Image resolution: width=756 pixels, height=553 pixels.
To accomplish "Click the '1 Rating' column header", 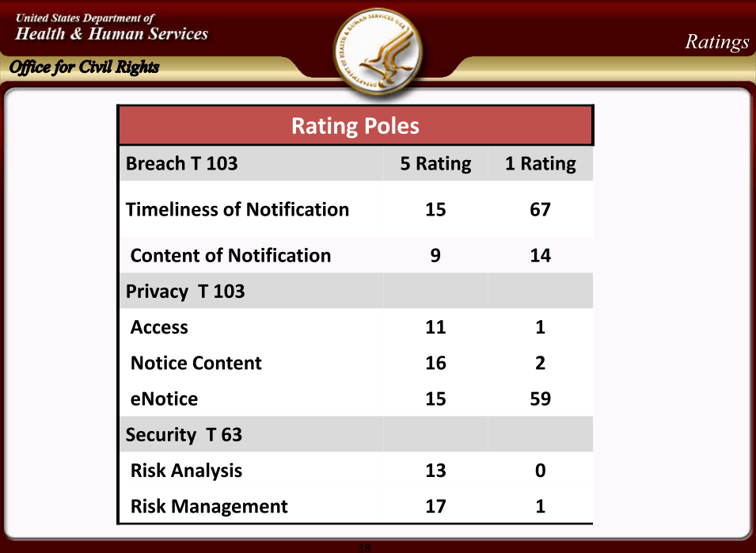I will pyautogui.click(x=541, y=163).
